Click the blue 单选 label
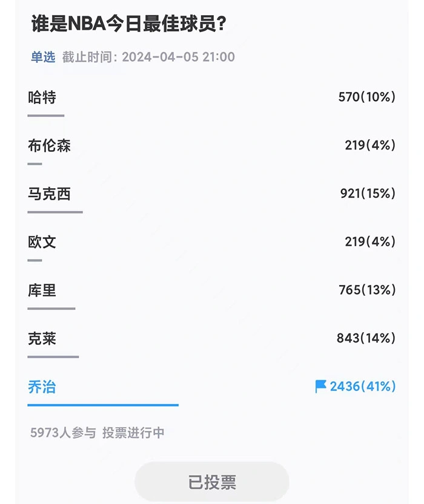The width and height of the screenshot is (424, 504). tap(43, 57)
